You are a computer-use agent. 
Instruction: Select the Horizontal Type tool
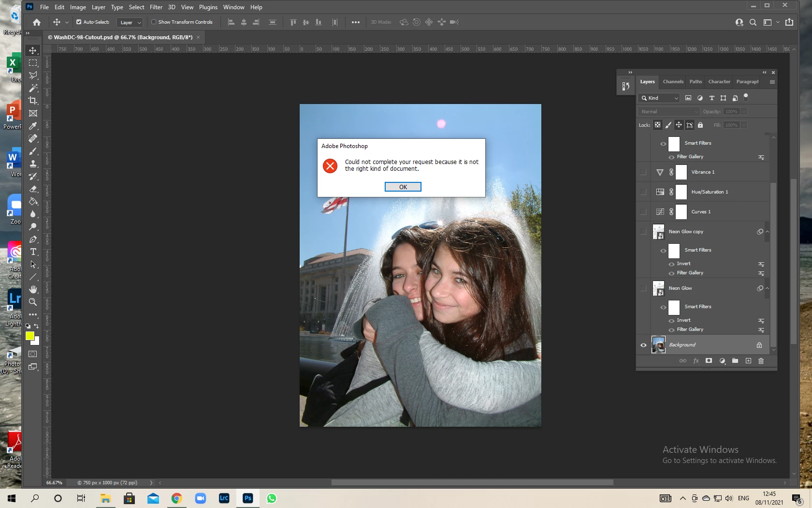click(x=33, y=252)
